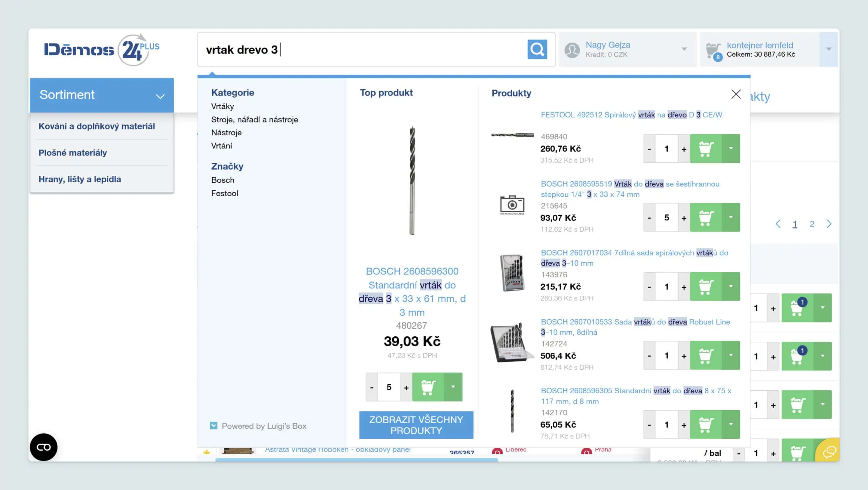Choose the Nástroje category suggestion
The width and height of the screenshot is (868, 490).
click(x=226, y=133)
